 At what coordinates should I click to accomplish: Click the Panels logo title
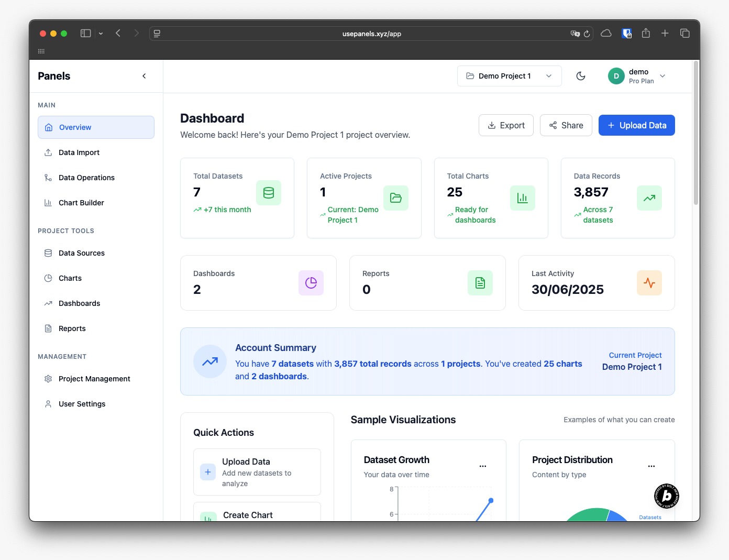[54, 76]
